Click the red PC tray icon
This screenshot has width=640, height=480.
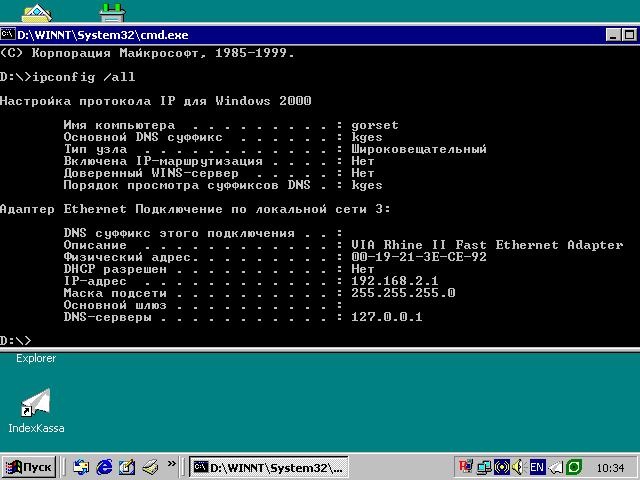(x=466, y=467)
